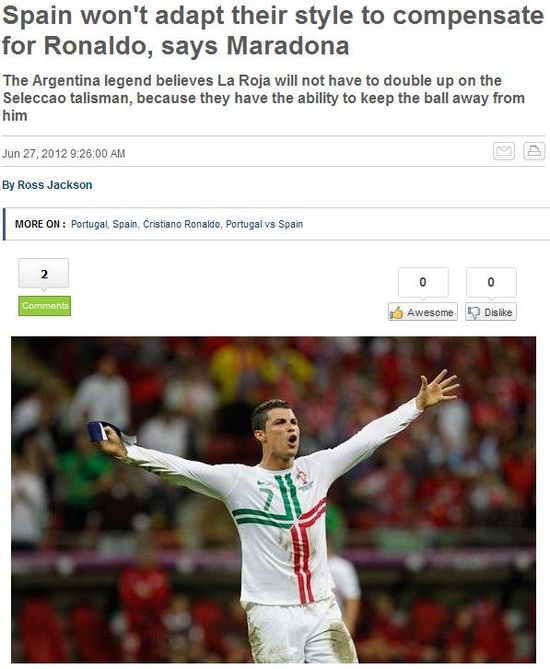
Task: Click the email article envelope icon
Action: [503, 151]
